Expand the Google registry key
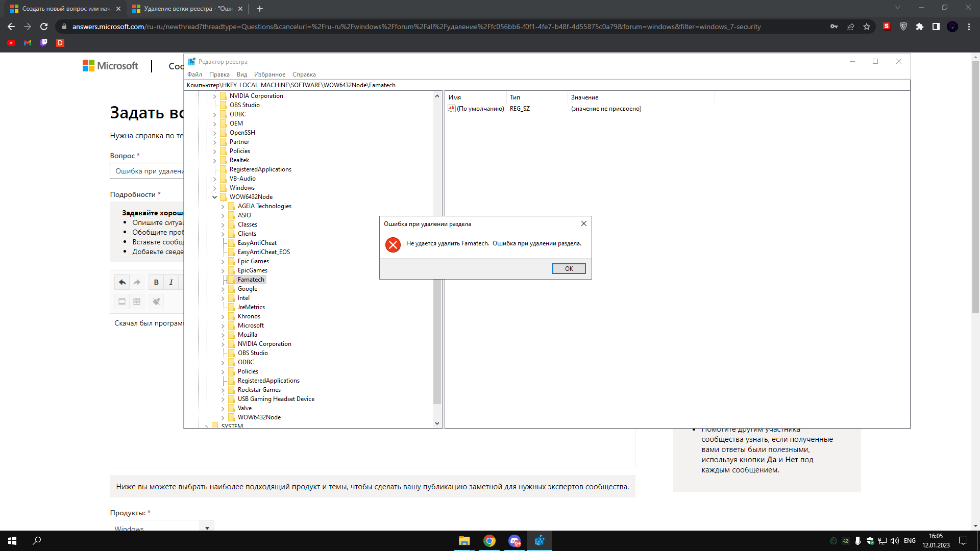The width and height of the screenshot is (980, 551). click(x=223, y=289)
